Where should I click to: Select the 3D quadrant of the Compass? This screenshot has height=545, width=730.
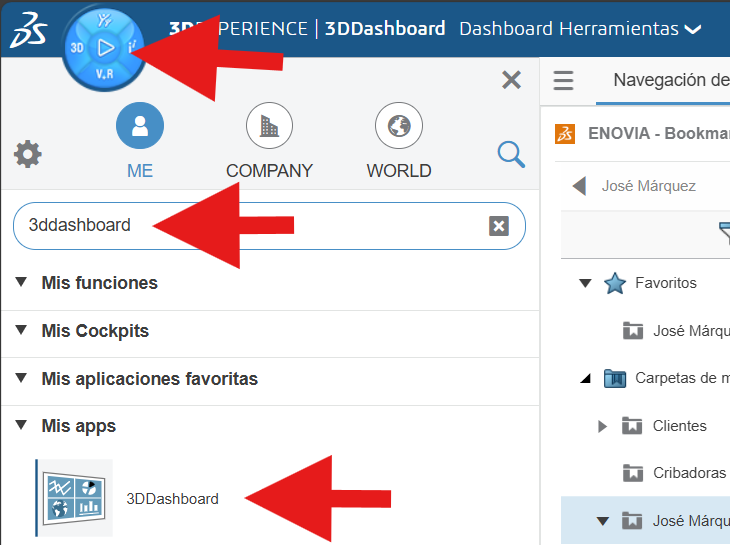pos(77,48)
